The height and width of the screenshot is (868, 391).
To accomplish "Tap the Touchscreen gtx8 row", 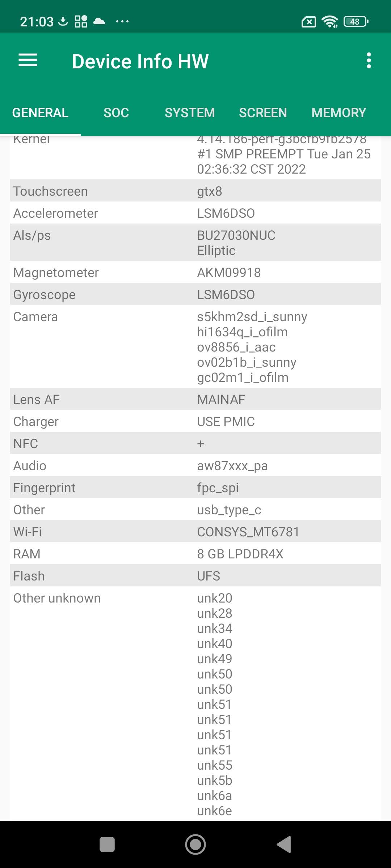I will click(x=195, y=191).
